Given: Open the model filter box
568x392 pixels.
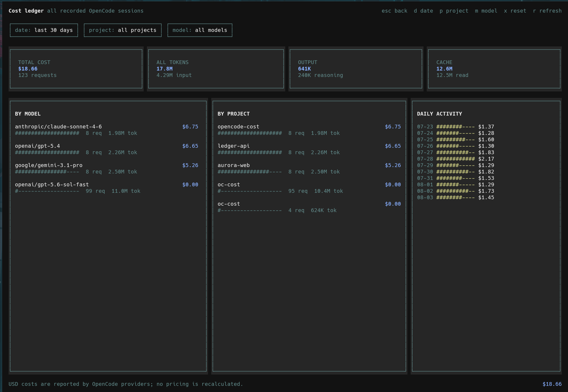Looking at the screenshot, I should [200, 30].
